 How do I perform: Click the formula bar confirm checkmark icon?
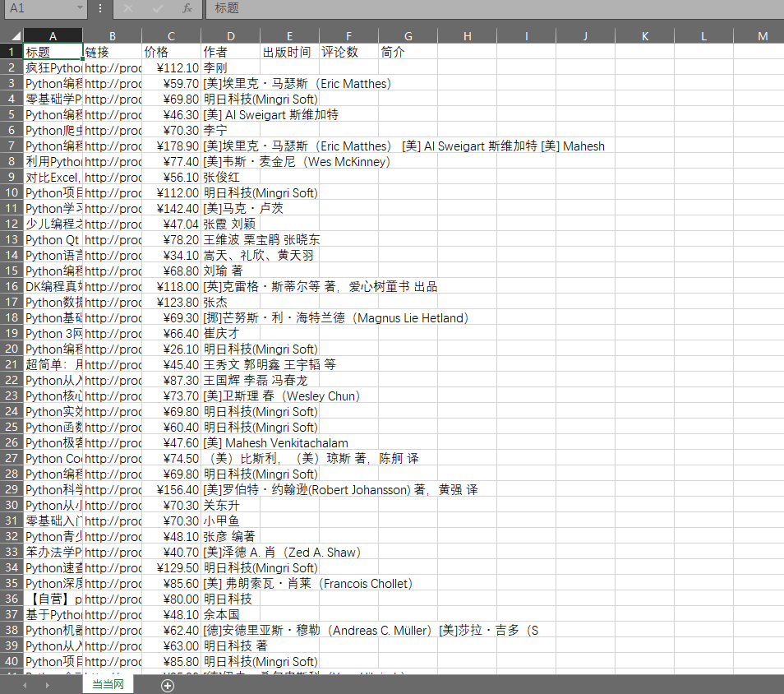(x=158, y=8)
